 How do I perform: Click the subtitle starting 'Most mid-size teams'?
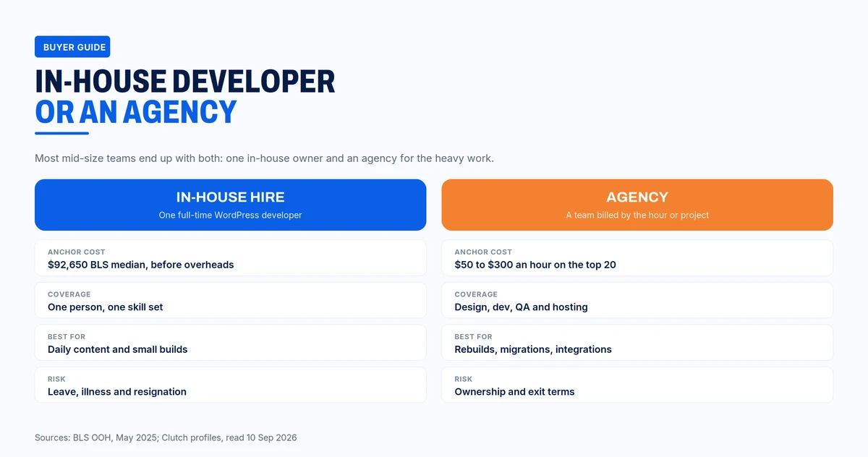(x=264, y=158)
